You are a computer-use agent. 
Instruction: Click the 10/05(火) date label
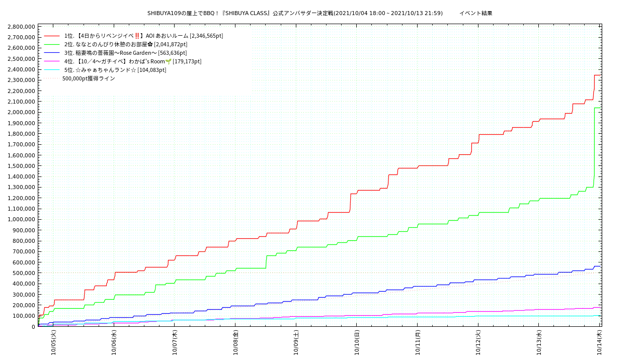53,342
